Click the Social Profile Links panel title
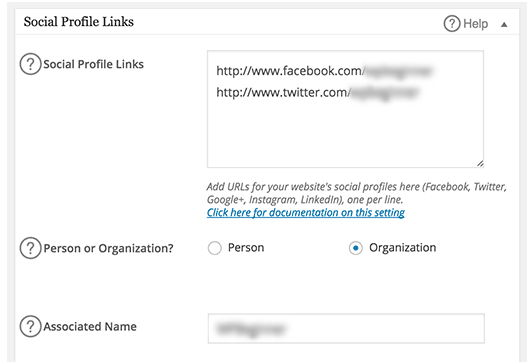 [79, 22]
